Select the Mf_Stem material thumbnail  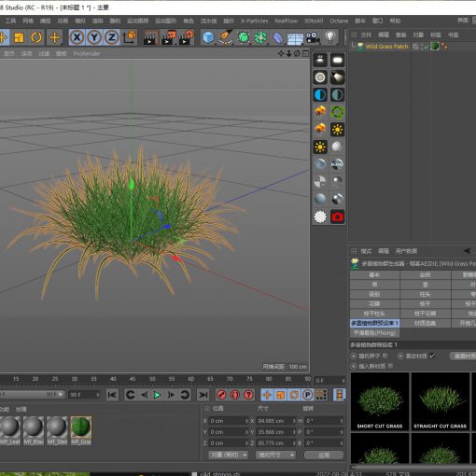pos(57,430)
